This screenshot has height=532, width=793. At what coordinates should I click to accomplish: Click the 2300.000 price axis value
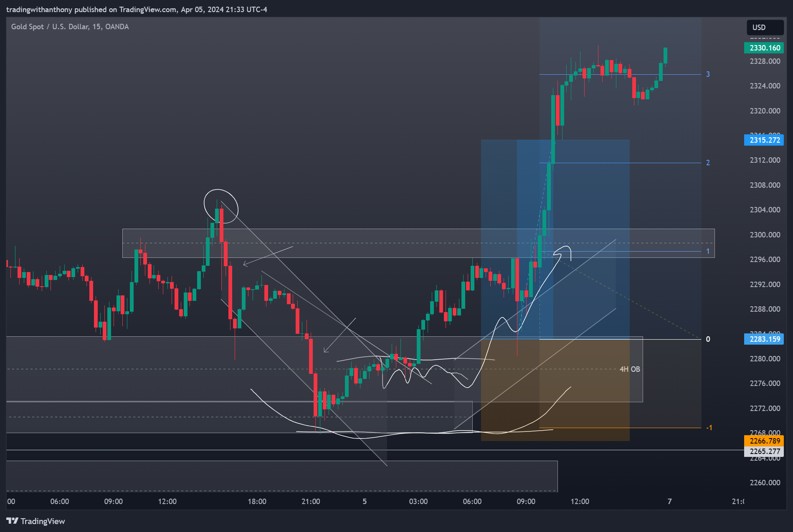point(765,235)
